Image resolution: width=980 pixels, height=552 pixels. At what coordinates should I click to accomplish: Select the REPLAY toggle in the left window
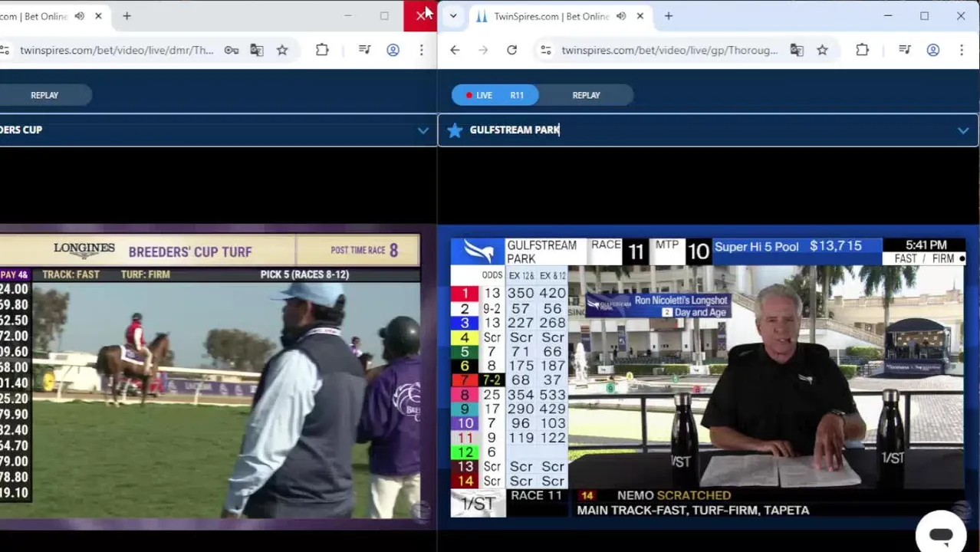[x=44, y=95]
